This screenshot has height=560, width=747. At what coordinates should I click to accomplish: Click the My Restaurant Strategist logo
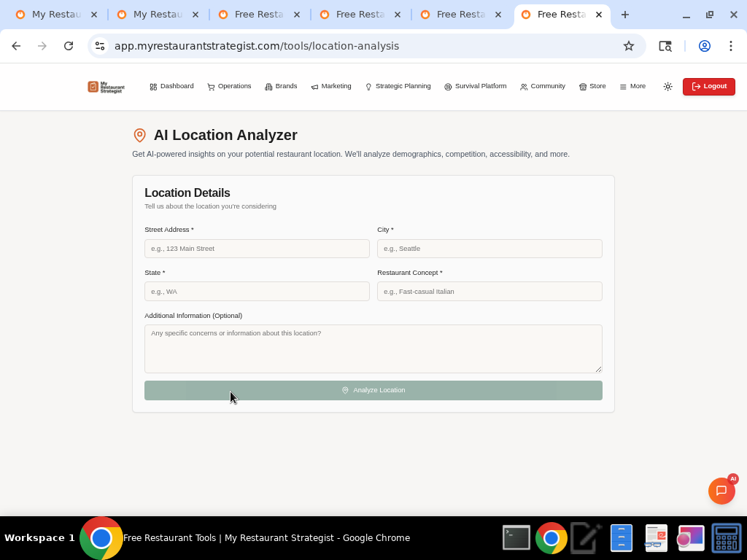[106, 86]
